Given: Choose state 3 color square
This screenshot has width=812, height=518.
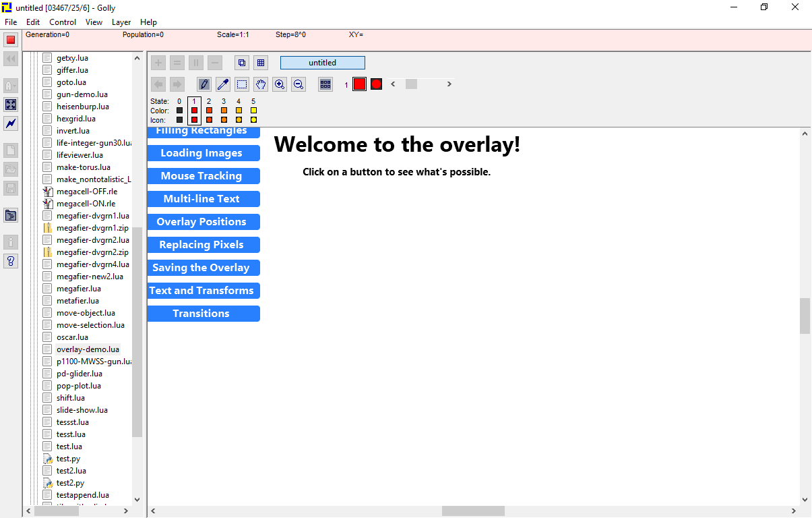Looking at the screenshot, I should pyautogui.click(x=224, y=110).
